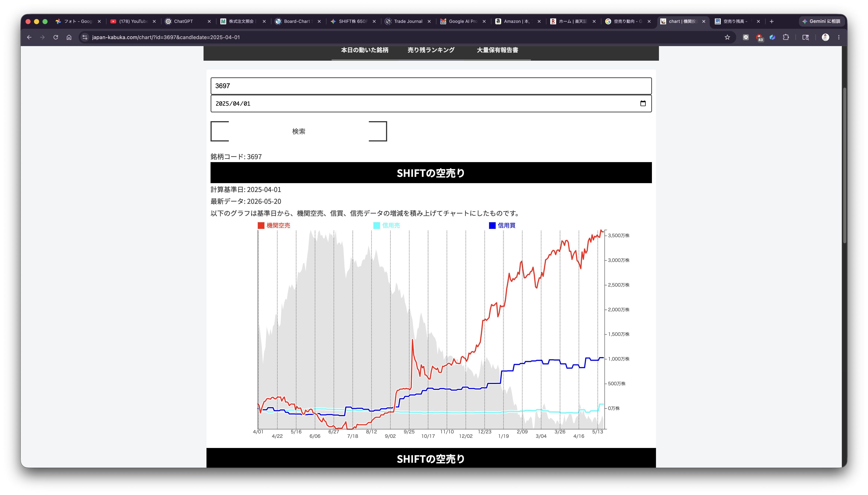The height and width of the screenshot is (495, 868).
Task: Bookmark this page with the star icon
Action: pos(727,37)
